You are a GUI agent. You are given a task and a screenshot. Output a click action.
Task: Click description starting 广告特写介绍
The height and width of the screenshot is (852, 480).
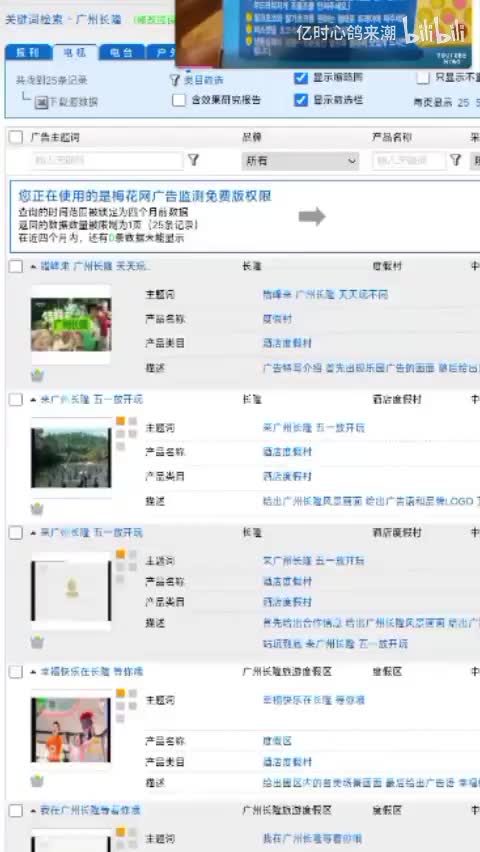[x=371, y=368]
